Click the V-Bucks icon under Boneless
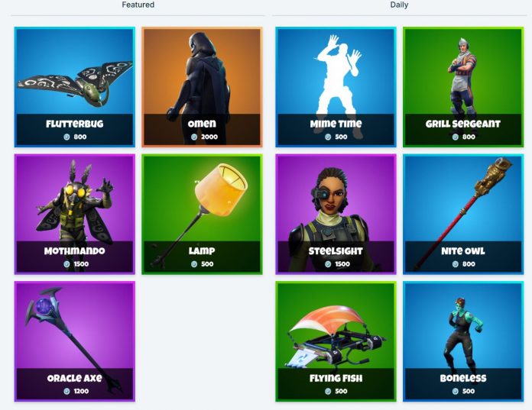Image resolution: width=532 pixels, height=410 pixels. (x=456, y=392)
